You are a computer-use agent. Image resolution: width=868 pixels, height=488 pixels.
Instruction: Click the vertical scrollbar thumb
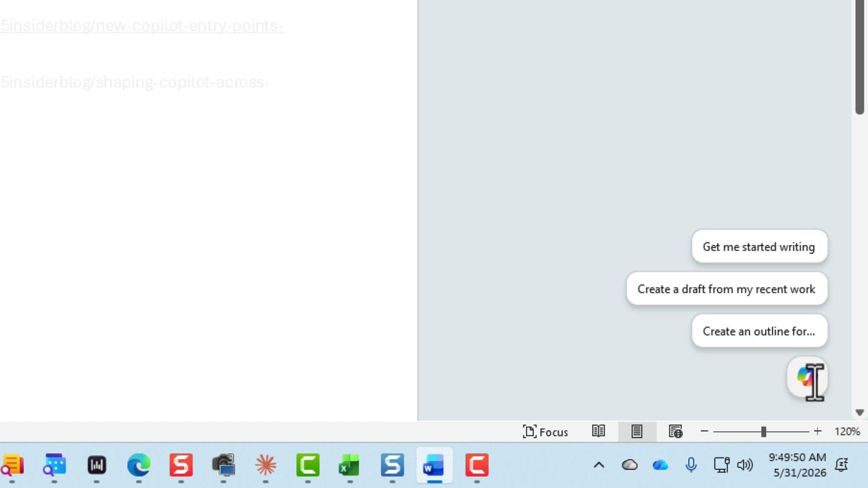(x=859, y=57)
